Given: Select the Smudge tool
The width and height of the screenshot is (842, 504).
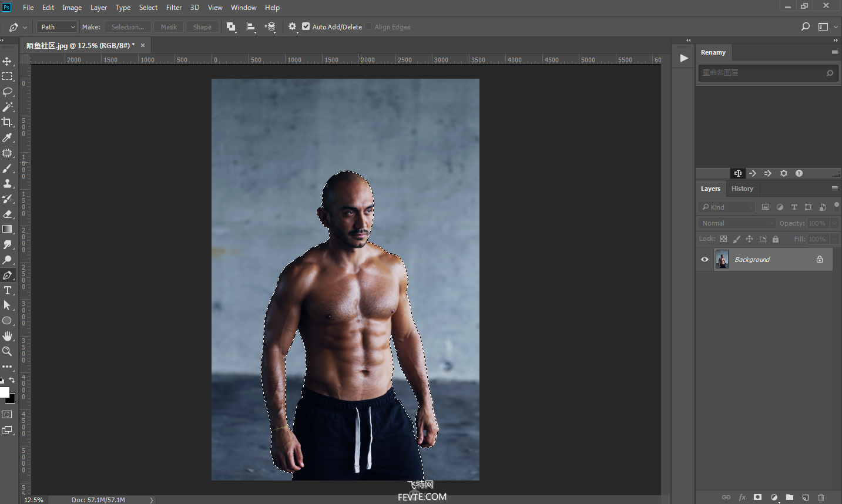Looking at the screenshot, I should 7,244.
